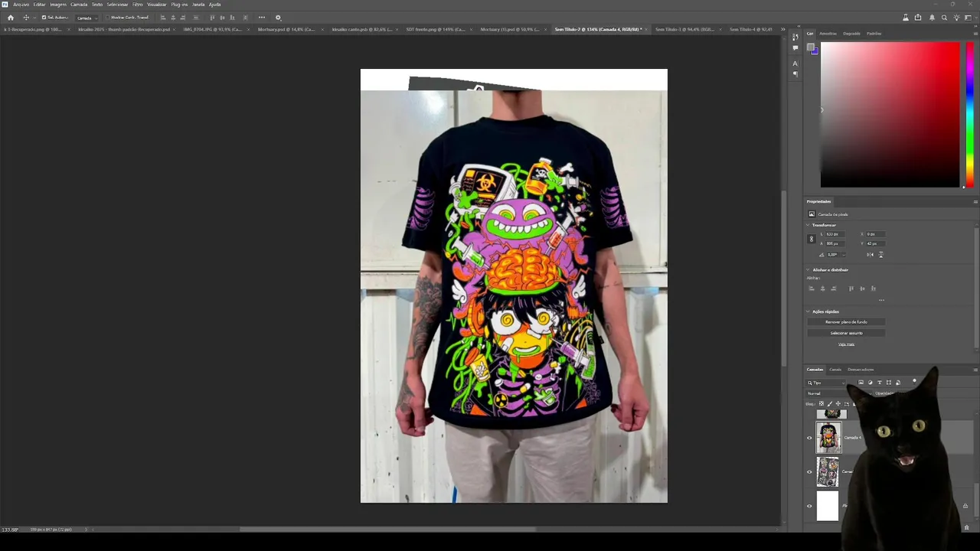The width and height of the screenshot is (980, 551).
Task: Open the share/export icon top right
Action: (x=918, y=18)
